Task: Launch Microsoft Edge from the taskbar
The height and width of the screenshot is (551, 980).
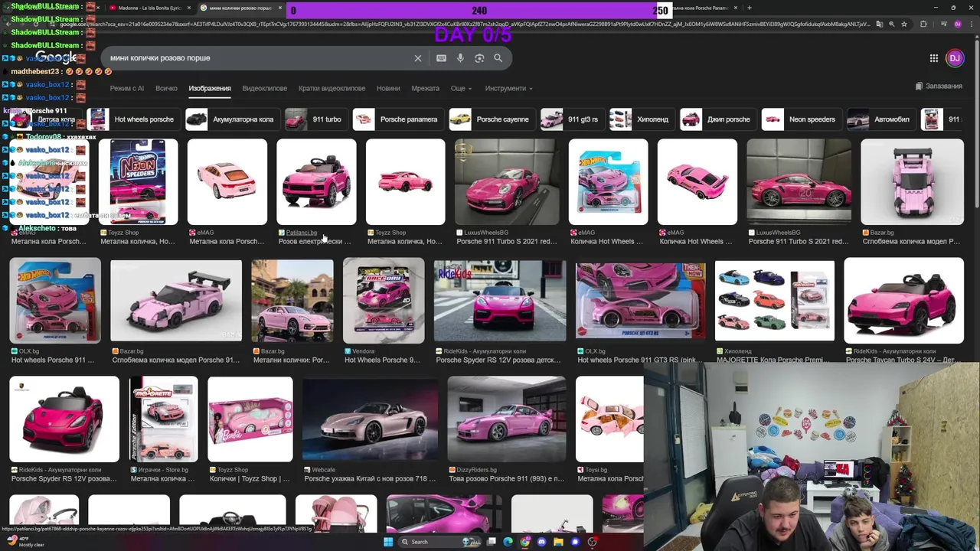Action: [508, 542]
